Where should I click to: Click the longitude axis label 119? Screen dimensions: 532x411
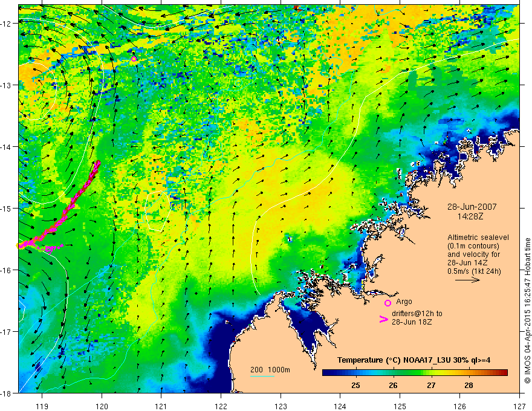coord(42,406)
